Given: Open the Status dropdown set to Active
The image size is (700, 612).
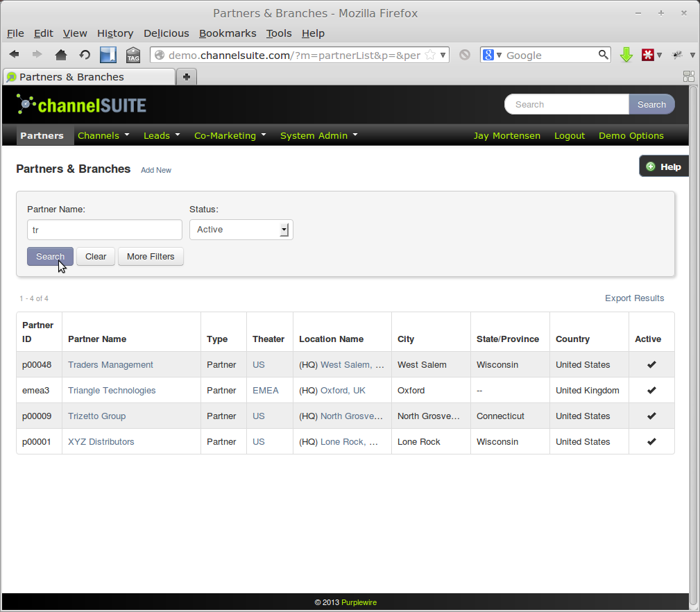Looking at the screenshot, I should pyautogui.click(x=241, y=230).
